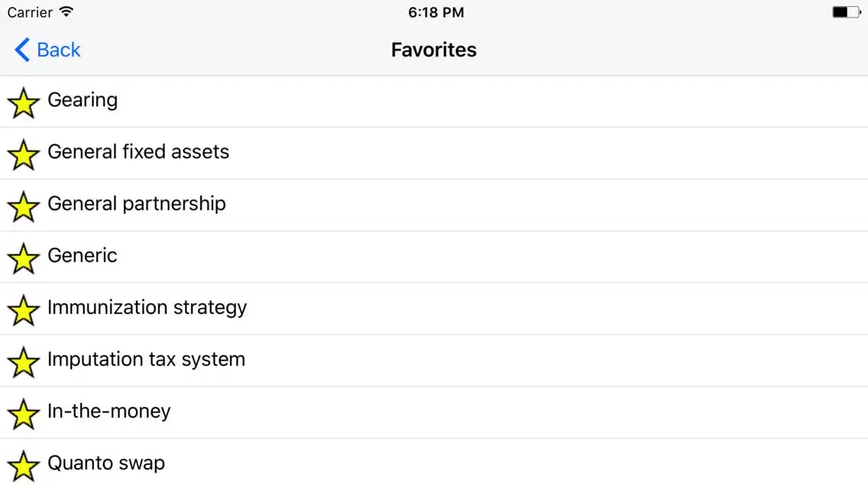Select Immunization strategy from the list
Image resolution: width=868 pixels, height=488 pixels.
[434, 309]
